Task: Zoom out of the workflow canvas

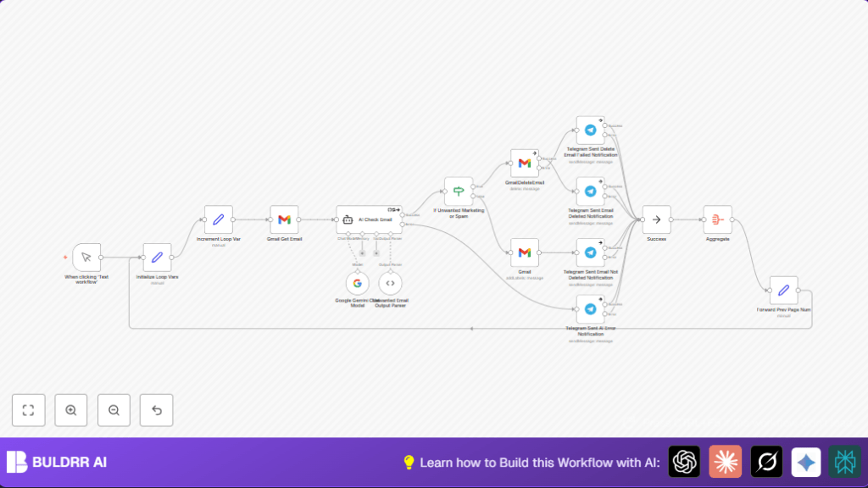Action: click(114, 410)
